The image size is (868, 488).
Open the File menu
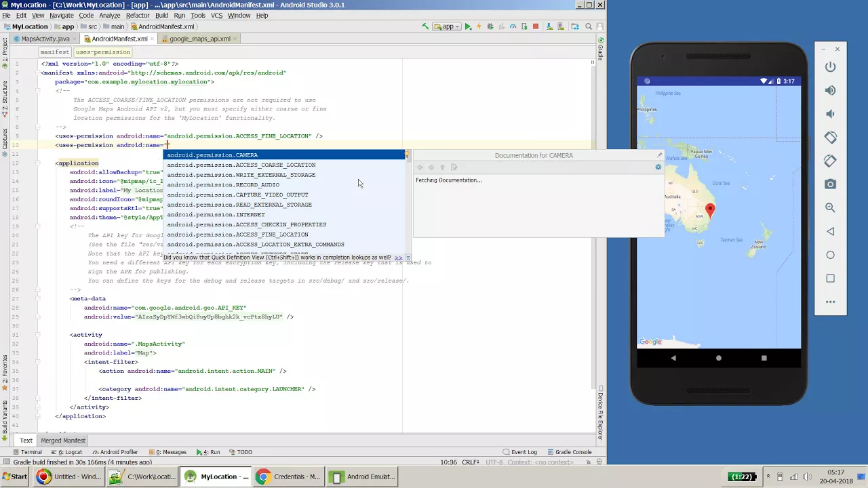coord(6,15)
